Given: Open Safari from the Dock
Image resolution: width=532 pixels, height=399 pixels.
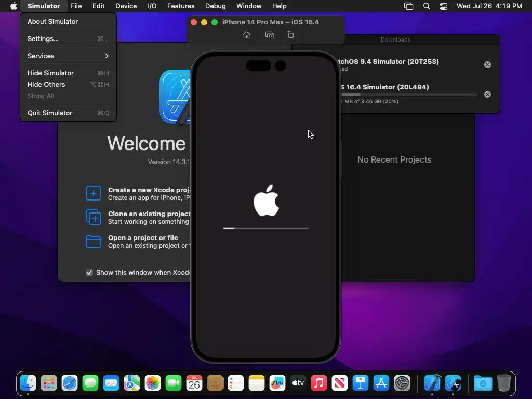Looking at the screenshot, I should pos(70,383).
